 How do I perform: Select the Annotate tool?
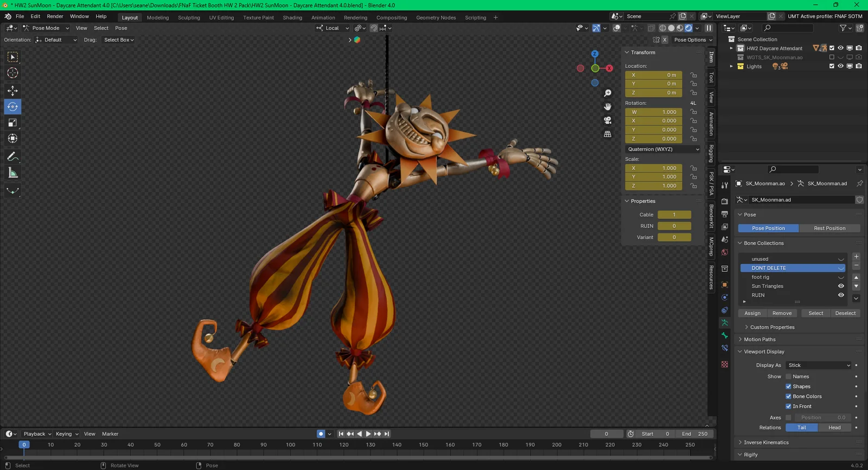tap(12, 157)
